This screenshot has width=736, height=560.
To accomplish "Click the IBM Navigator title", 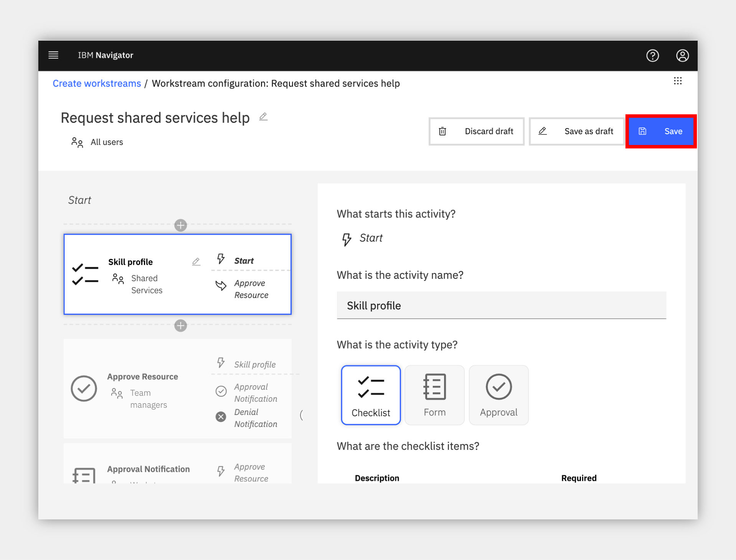I will point(106,55).
